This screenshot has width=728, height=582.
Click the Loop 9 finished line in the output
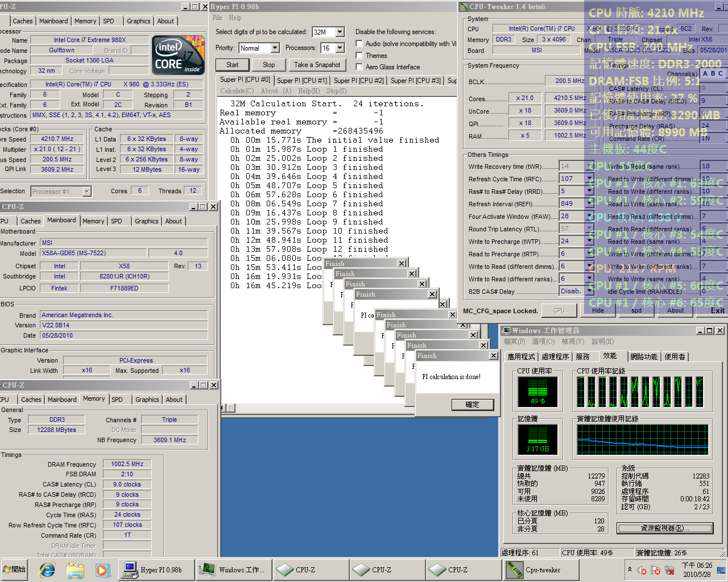pos(307,222)
